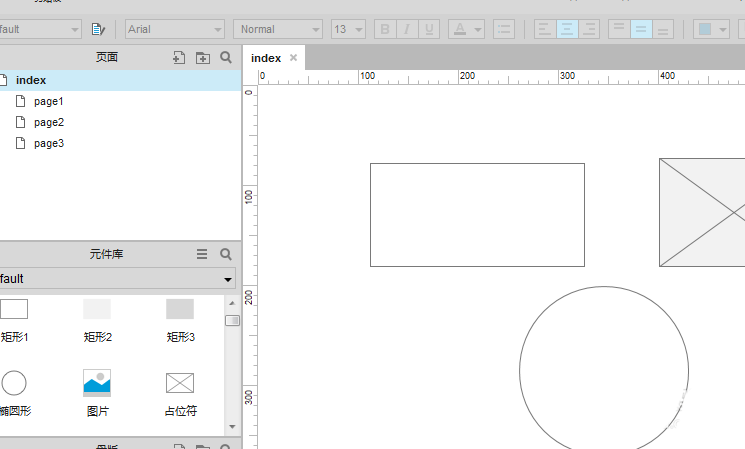Toggle underline text formatting
Viewport: 745px width, 449px height.
click(430, 29)
